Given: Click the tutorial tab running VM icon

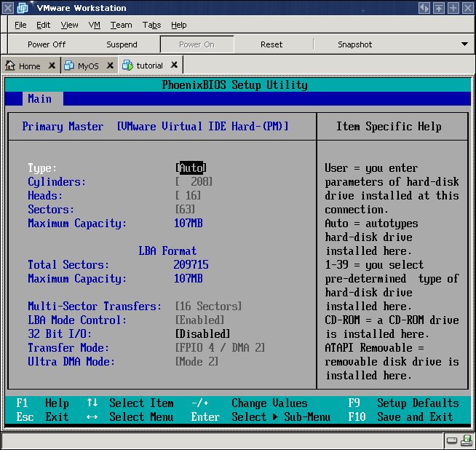Looking at the screenshot, I should pyautogui.click(x=127, y=66).
